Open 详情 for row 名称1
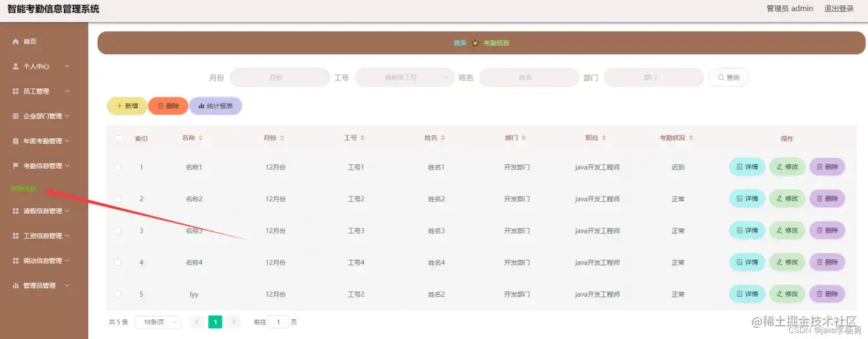 pos(747,167)
